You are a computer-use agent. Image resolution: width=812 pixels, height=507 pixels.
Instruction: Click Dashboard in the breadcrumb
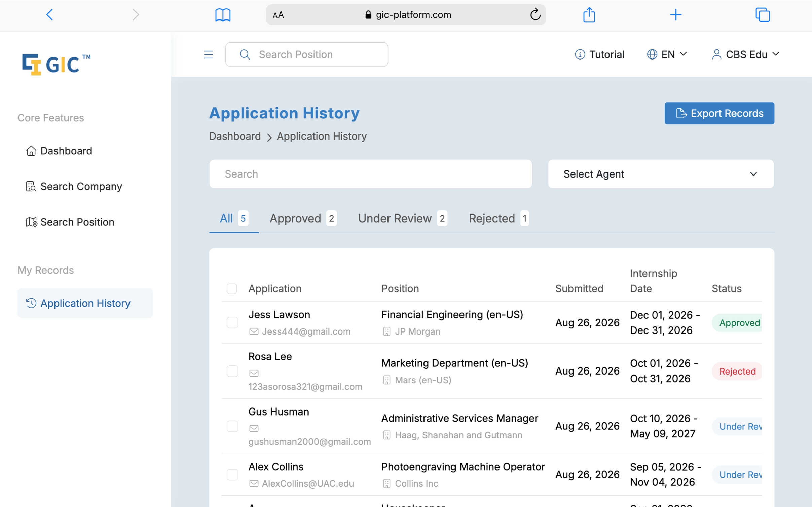(235, 136)
